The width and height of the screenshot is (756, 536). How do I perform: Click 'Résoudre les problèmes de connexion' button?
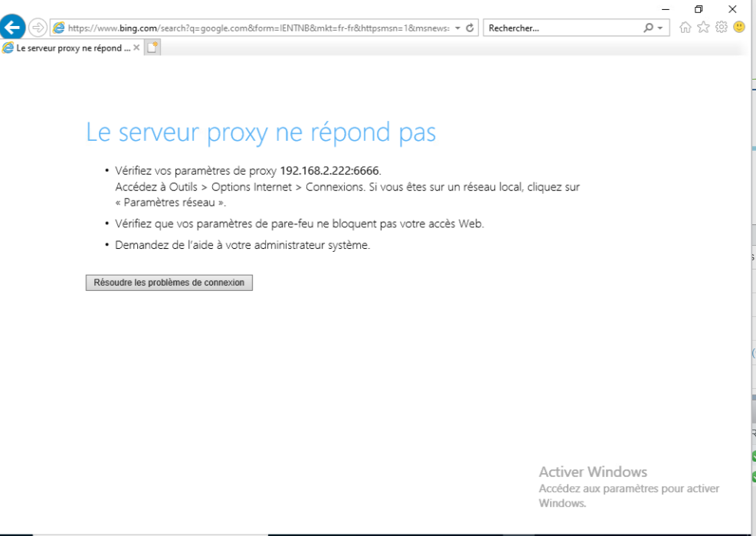[x=169, y=283]
